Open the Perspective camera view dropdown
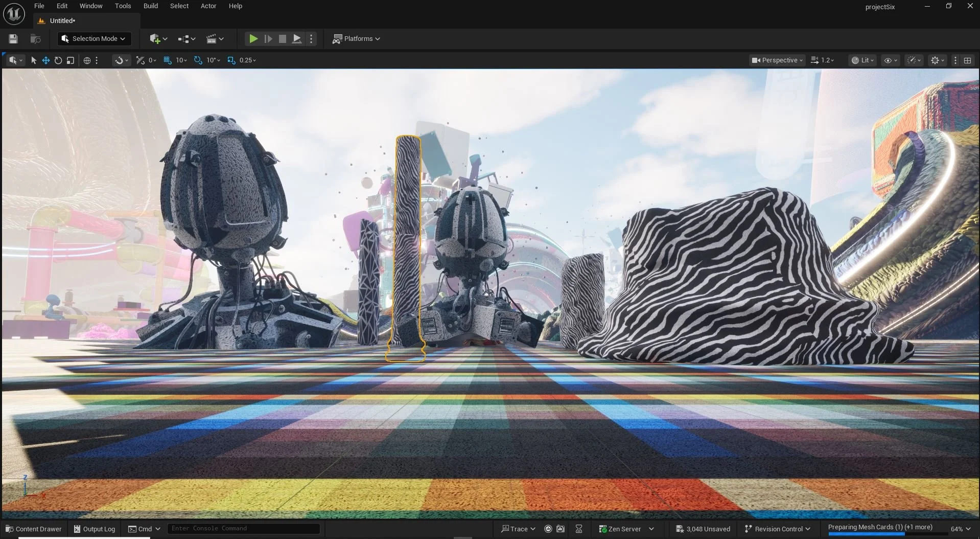The image size is (980, 539). pos(777,60)
